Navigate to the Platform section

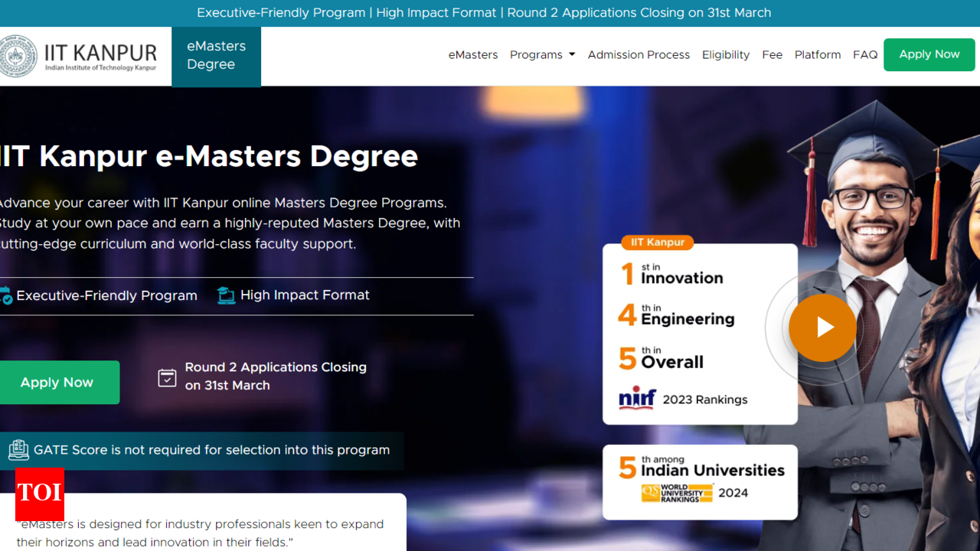tap(818, 55)
